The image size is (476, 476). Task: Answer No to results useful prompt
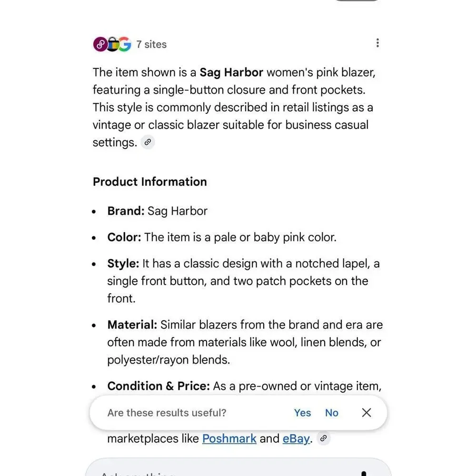[331, 413]
